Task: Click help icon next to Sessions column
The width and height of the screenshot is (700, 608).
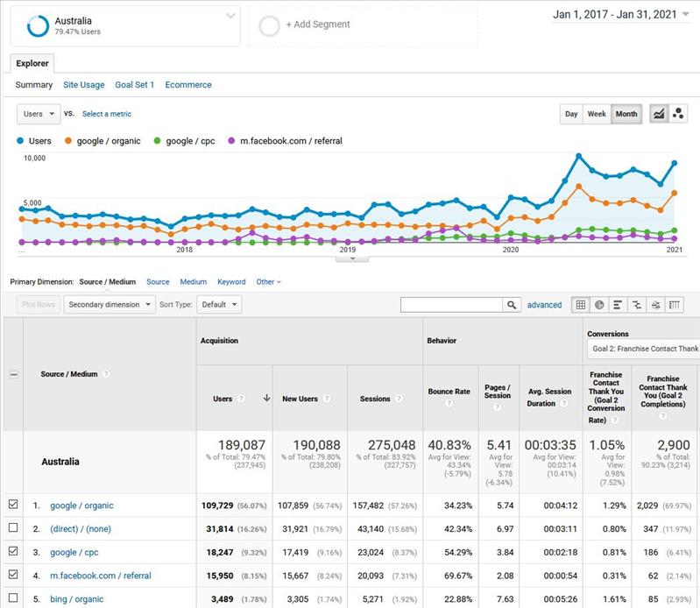Action: click(x=399, y=399)
